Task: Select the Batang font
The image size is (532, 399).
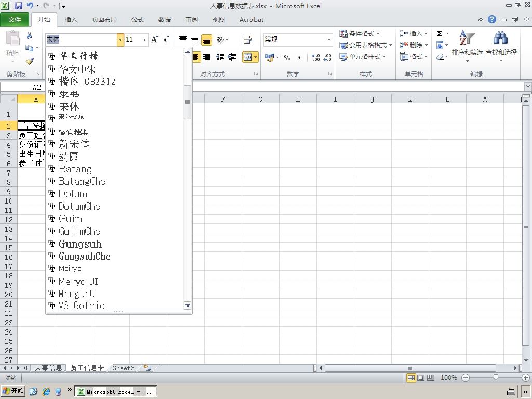Action: click(115, 169)
